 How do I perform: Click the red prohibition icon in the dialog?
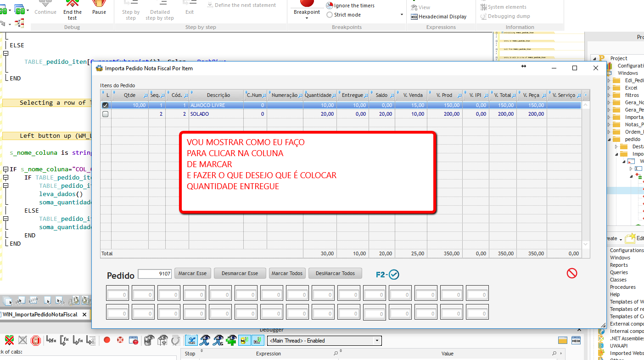tap(572, 273)
